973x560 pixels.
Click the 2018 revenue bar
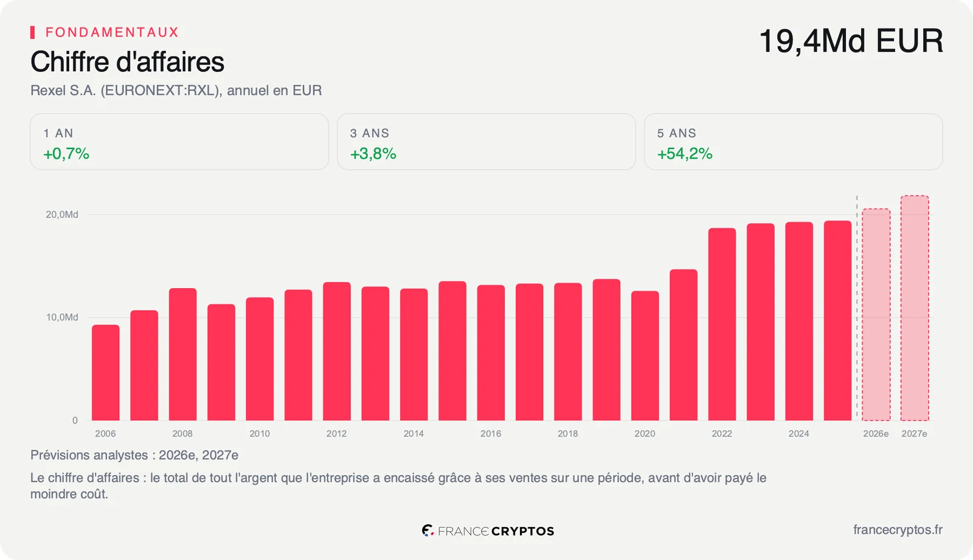(x=568, y=351)
